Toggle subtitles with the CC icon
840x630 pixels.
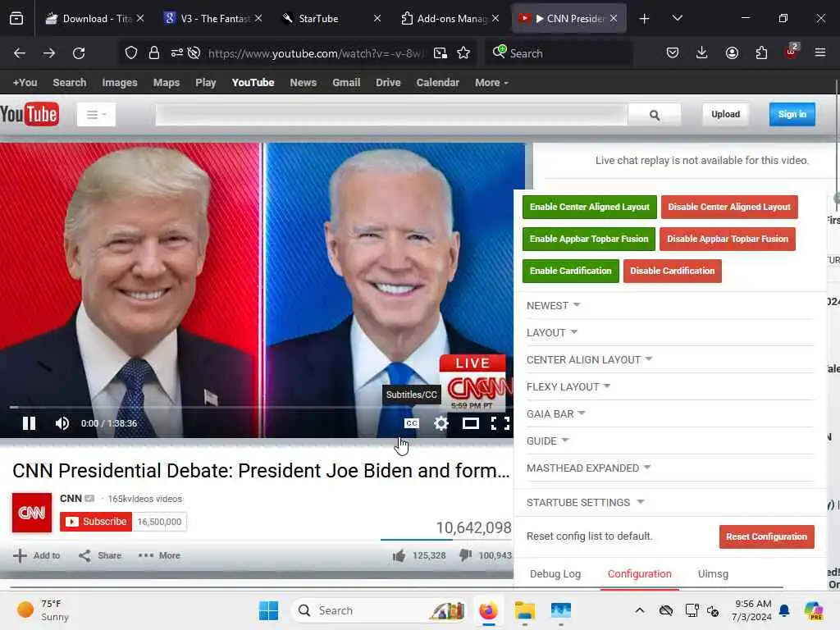click(x=412, y=423)
